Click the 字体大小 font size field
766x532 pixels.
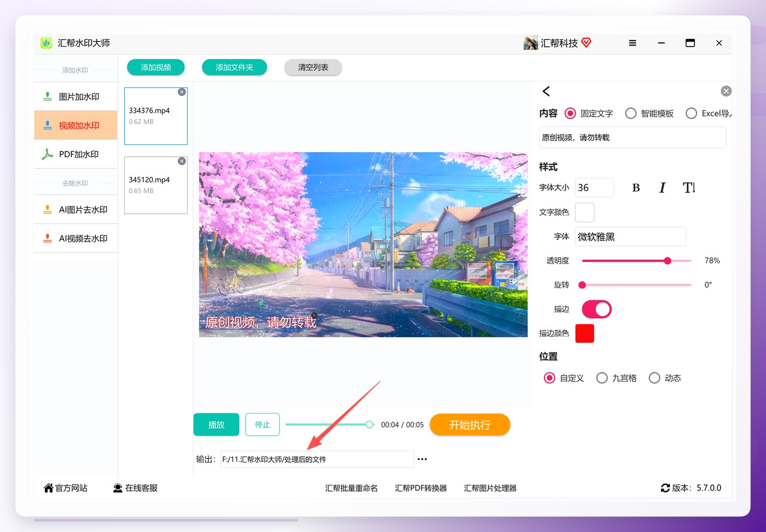[595, 188]
